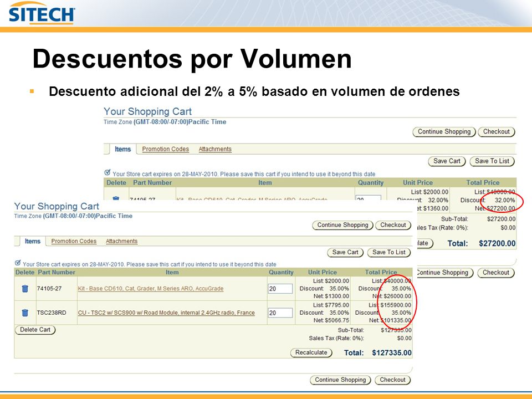Open CU - TSC2 w/ SCS900 item link
532x399 pixels.
(166, 313)
